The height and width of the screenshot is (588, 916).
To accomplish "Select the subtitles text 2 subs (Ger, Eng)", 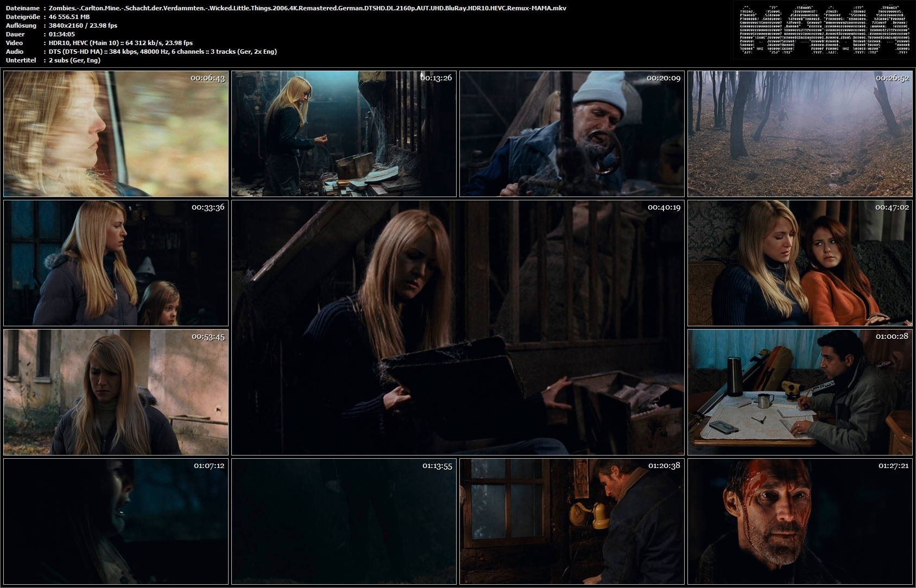I will click(x=74, y=60).
